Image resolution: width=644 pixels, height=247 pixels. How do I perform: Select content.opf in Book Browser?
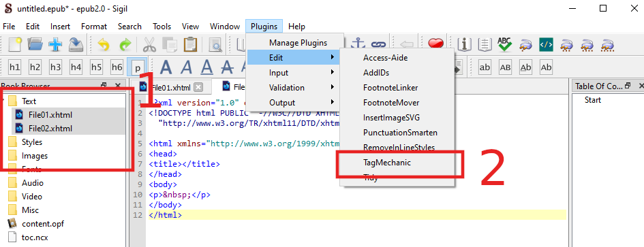pyautogui.click(x=43, y=224)
